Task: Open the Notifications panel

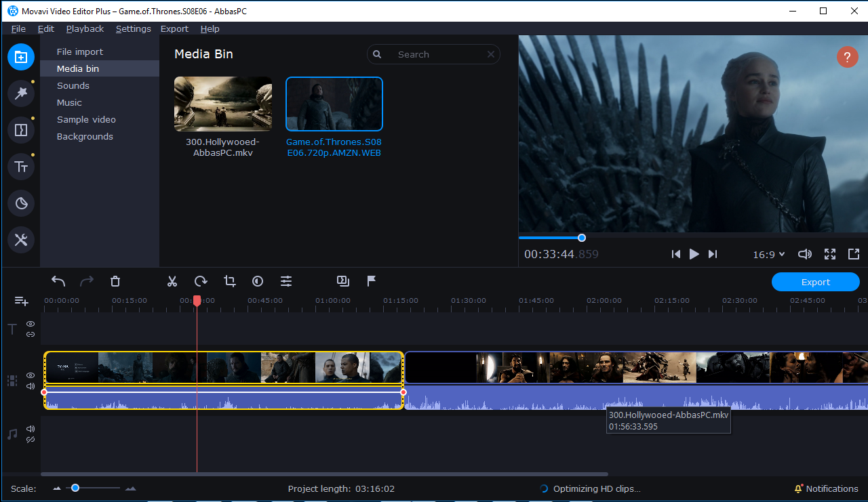Action: click(x=826, y=488)
